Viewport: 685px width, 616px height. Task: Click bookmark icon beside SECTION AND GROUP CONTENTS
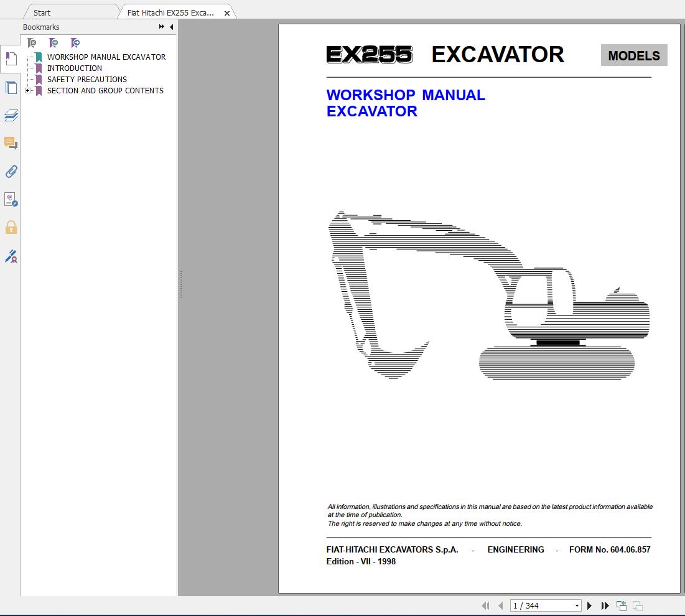[39, 90]
